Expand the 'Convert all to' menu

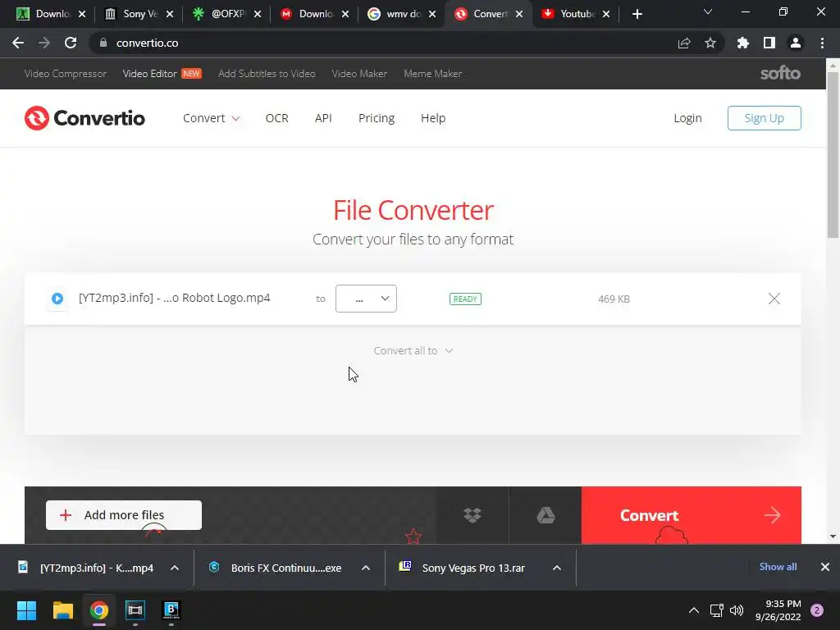coord(413,350)
